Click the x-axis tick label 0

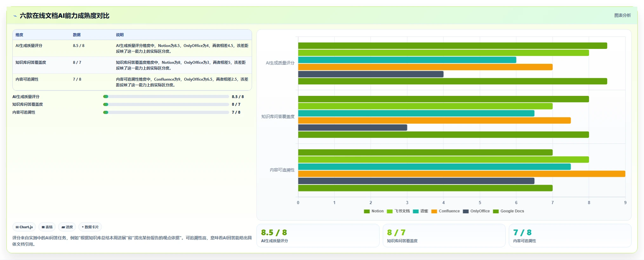[298, 203]
